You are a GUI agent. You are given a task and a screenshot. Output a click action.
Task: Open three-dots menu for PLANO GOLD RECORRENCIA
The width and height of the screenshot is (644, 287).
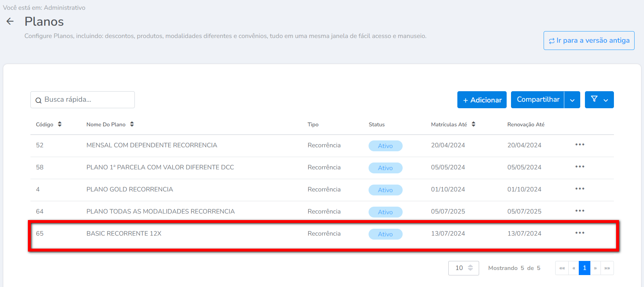tap(579, 189)
